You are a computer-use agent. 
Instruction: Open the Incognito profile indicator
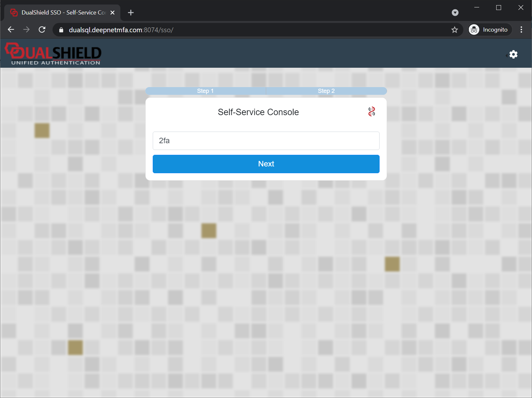click(489, 30)
